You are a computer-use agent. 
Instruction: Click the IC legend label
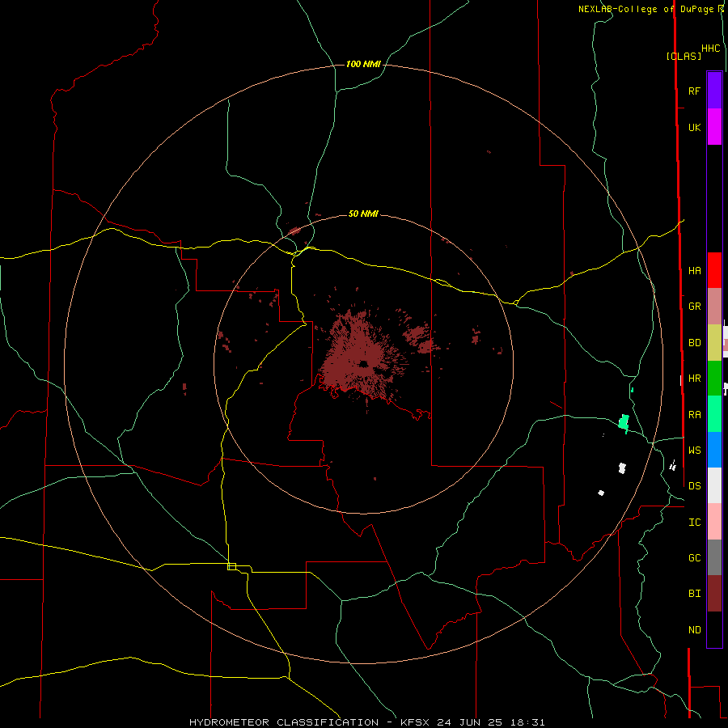click(x=694, y=523)
